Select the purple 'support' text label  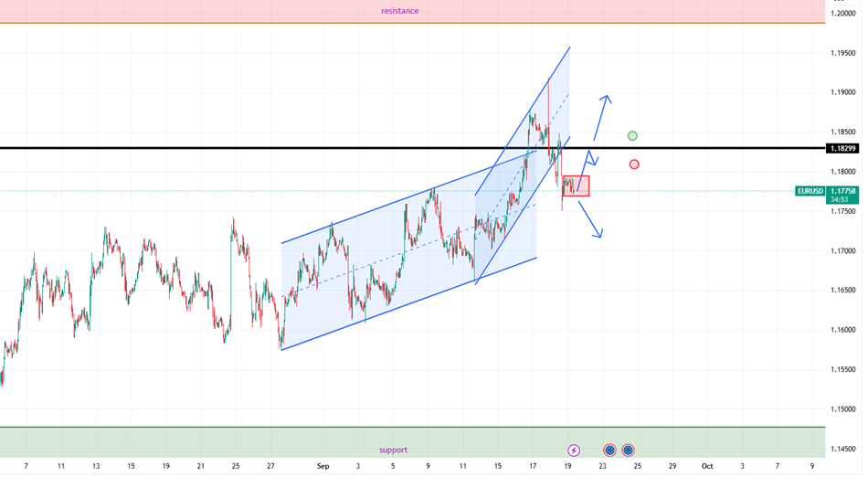(393, 450)
